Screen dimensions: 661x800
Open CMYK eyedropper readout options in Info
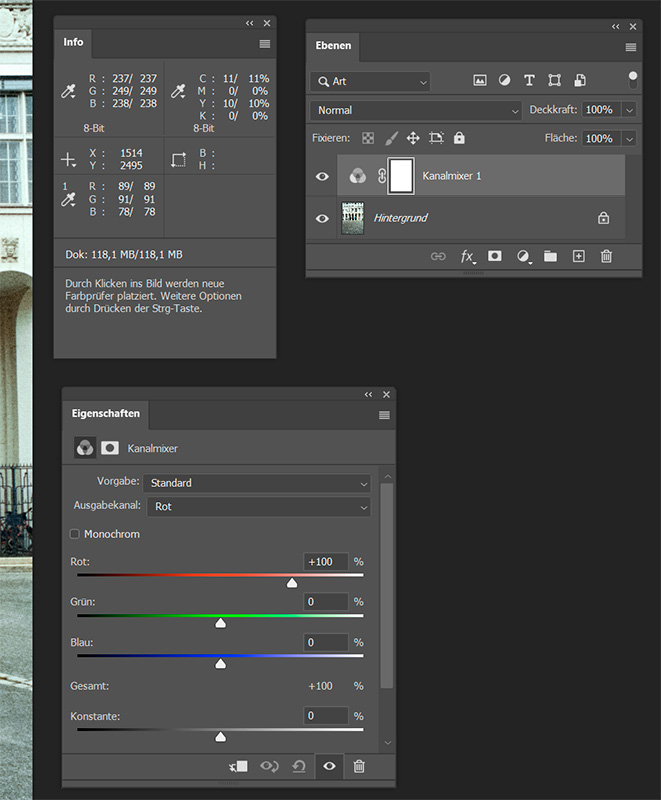pos(178,91)
